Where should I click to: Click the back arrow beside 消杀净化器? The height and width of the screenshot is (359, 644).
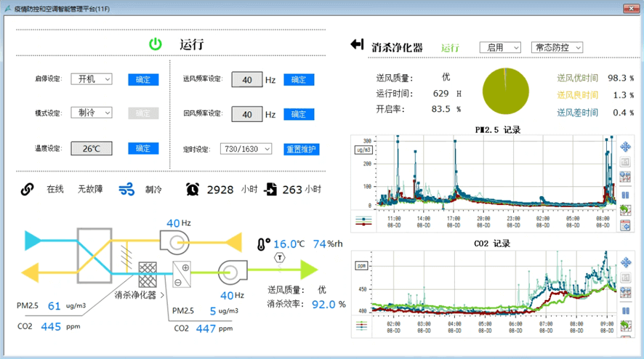pyautogui.click(x=357, y=45)
